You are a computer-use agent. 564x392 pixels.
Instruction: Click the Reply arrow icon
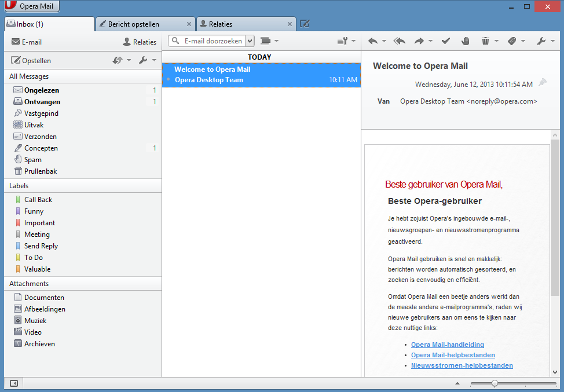pos(373,41)
